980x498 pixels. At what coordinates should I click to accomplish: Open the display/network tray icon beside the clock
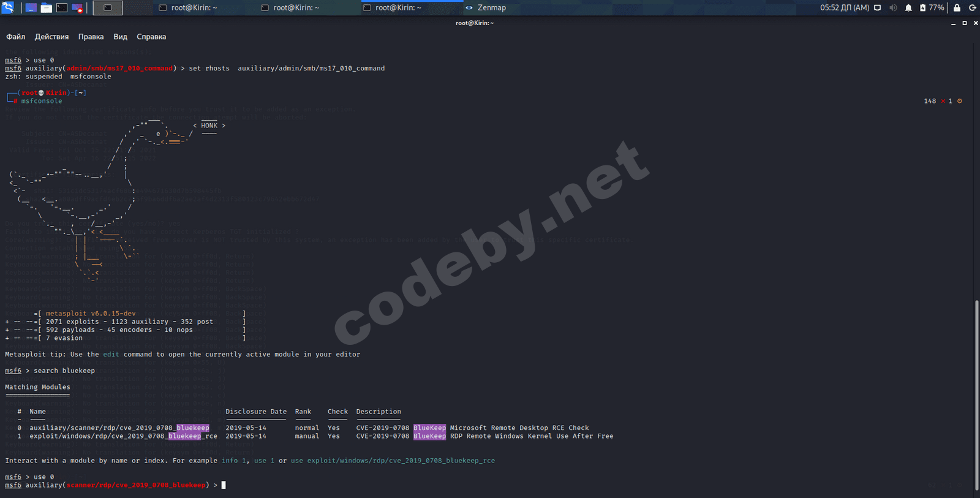point(878,8)
